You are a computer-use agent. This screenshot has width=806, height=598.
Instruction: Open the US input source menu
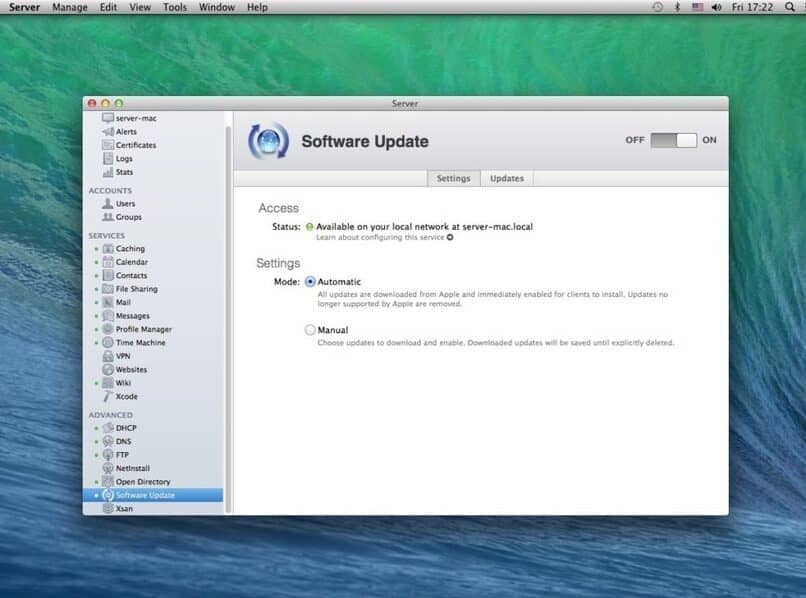pyautogui.click(x=697, y=7)
